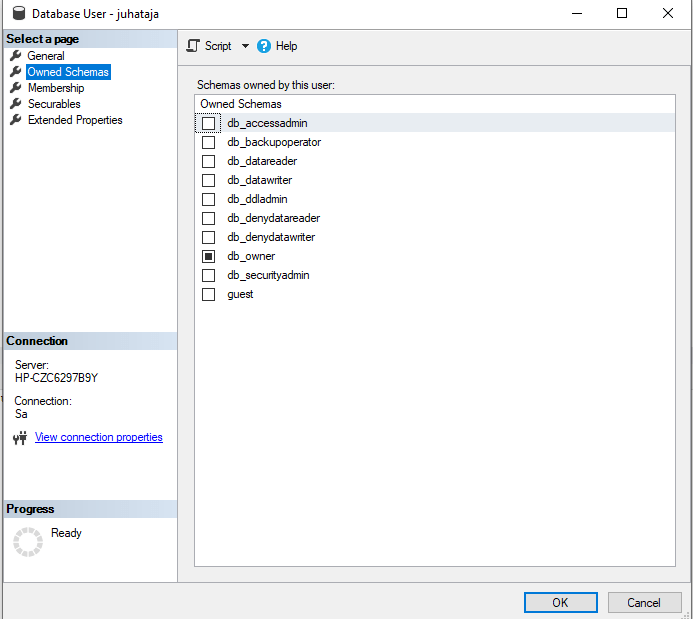Click the OK button

pos(560,602)
